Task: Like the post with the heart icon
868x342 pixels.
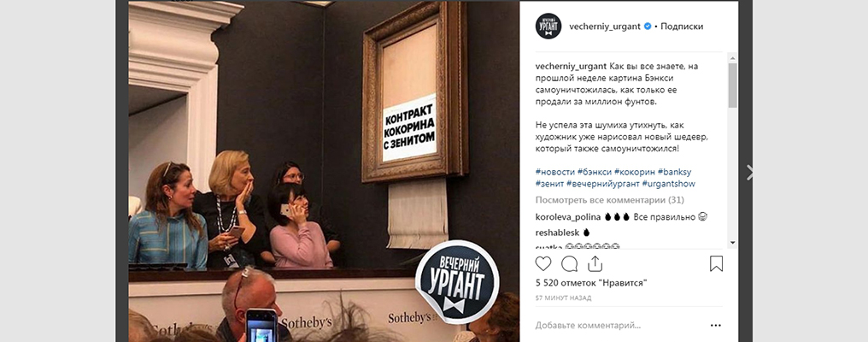Action: [x=543, y=264]
